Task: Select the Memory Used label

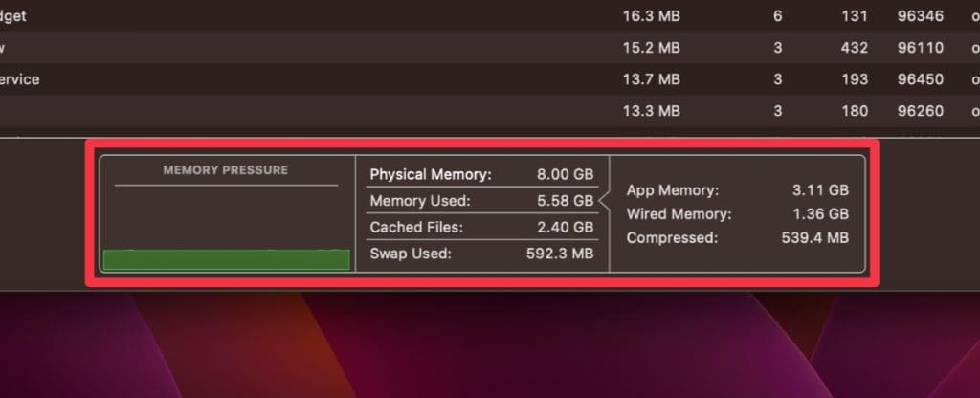Action: [420, 201]
